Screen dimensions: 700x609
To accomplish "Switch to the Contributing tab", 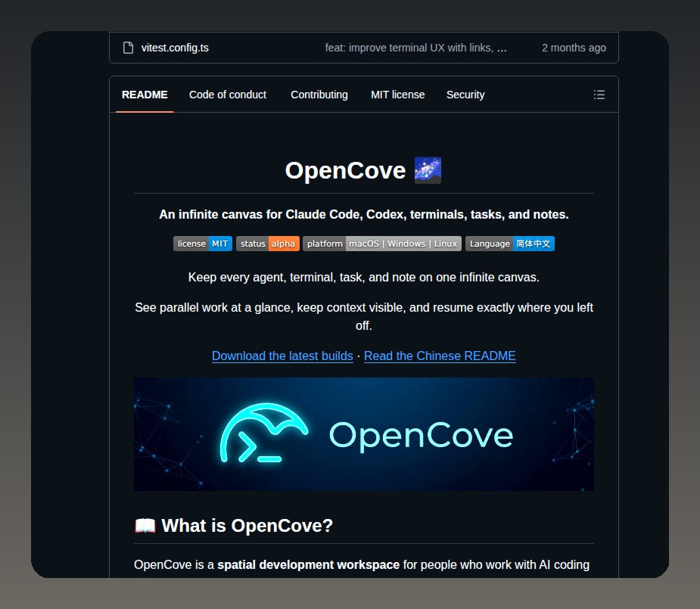I will (319, 95).
